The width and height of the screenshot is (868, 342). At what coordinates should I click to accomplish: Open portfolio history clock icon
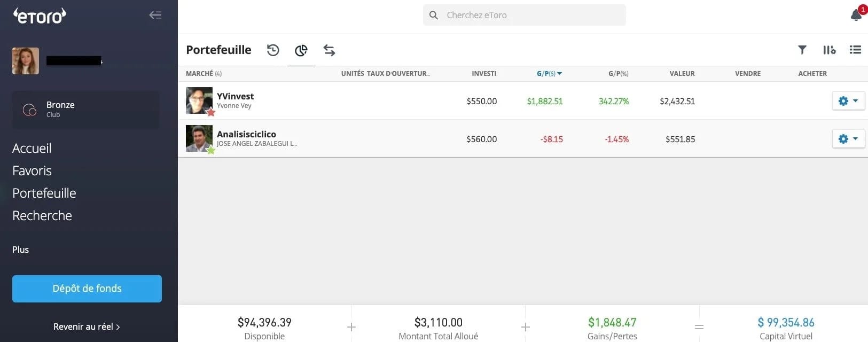pyautogui.click(x=273, y=50)
